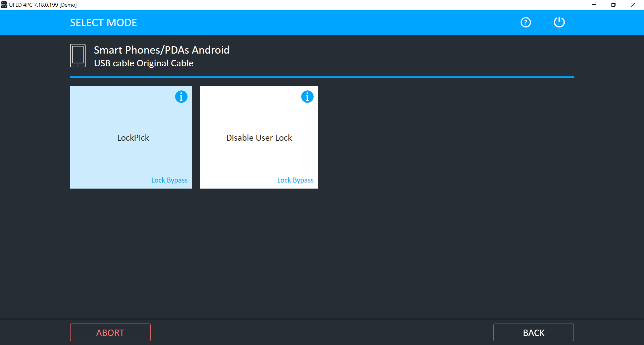Click the UFED app icon in title bar
The height and width of the screenshot is (345, 644).
click(4, 5)
